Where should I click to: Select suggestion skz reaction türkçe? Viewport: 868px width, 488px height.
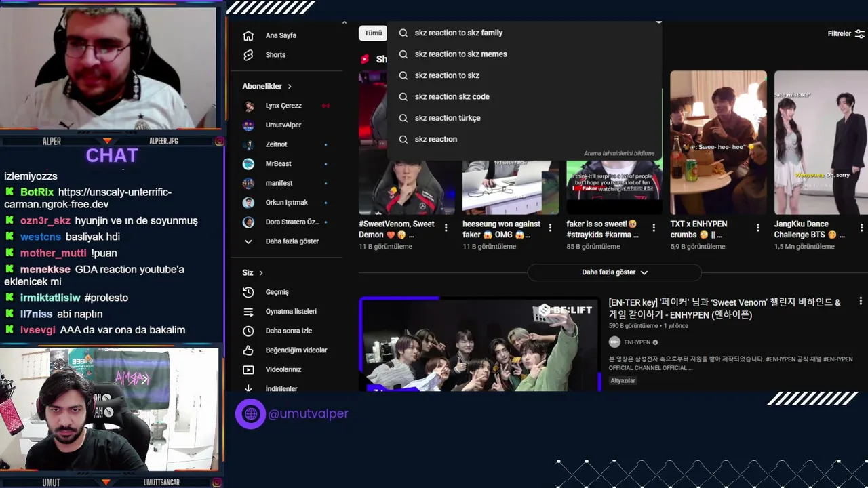[x=524, y=118]
